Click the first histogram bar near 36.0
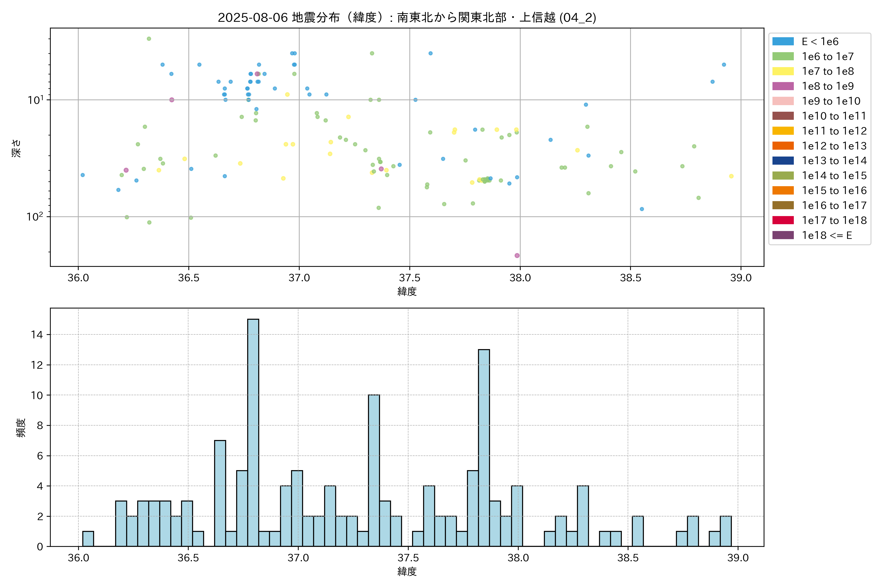The image size is (882, 588). (x=88, y=539)
